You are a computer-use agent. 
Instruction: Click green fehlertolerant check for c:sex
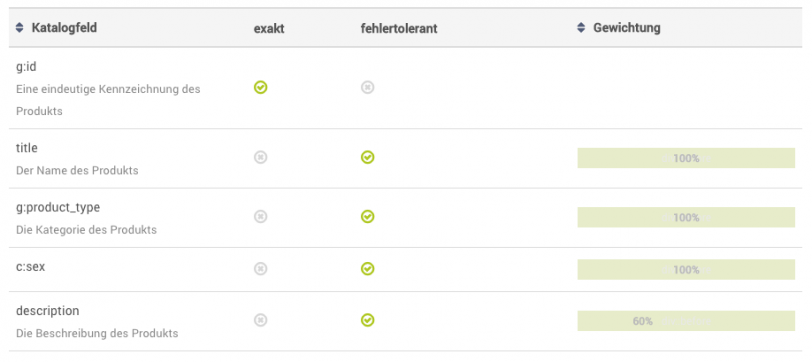coord(367,268)
